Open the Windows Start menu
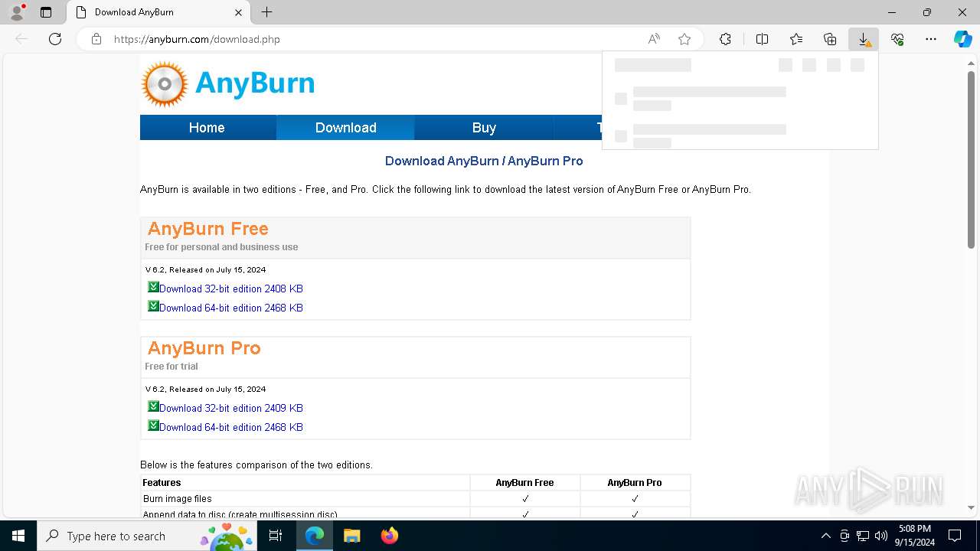Screen dimensions: 980x551 point(18,536)
